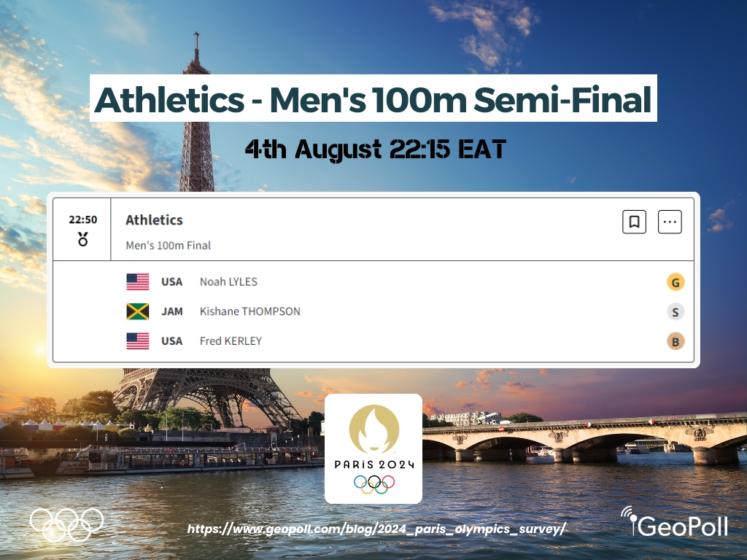
Task: Click the Jamaica flag icon
Action: [x=137, y=312]
